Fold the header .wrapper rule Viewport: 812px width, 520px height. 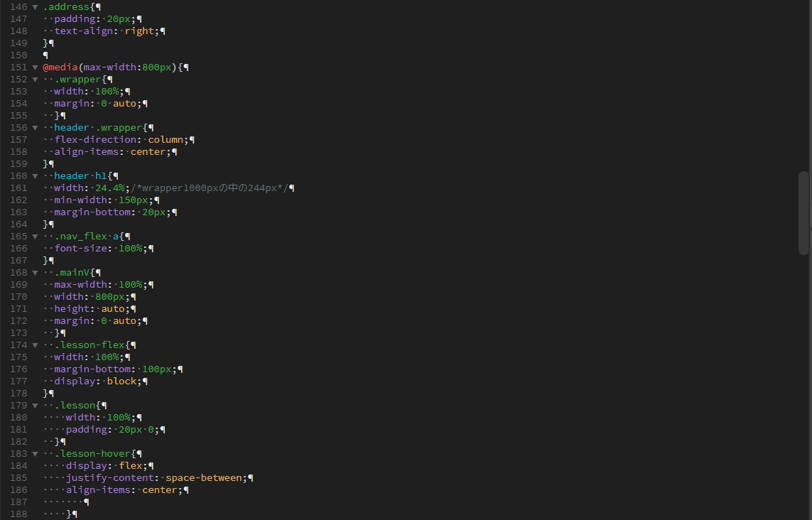35,128
